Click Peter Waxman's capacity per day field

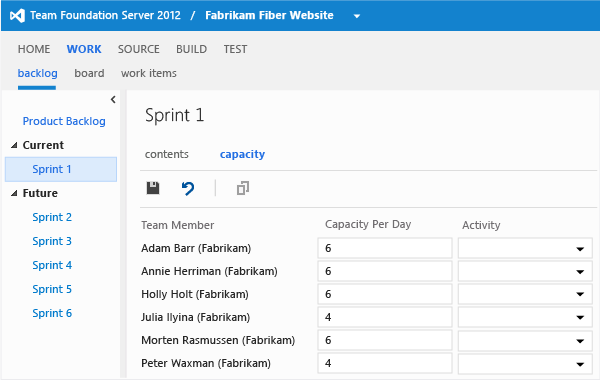(385, 363)
